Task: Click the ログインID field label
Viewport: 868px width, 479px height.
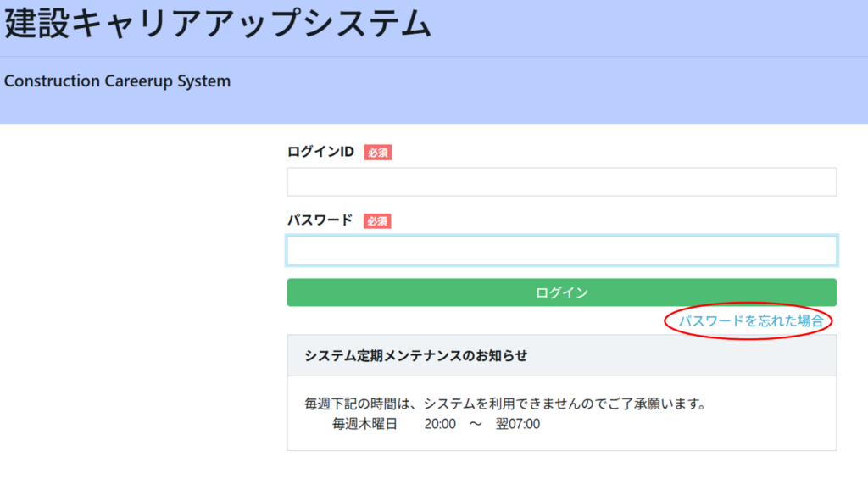Action: pos(320,152)
